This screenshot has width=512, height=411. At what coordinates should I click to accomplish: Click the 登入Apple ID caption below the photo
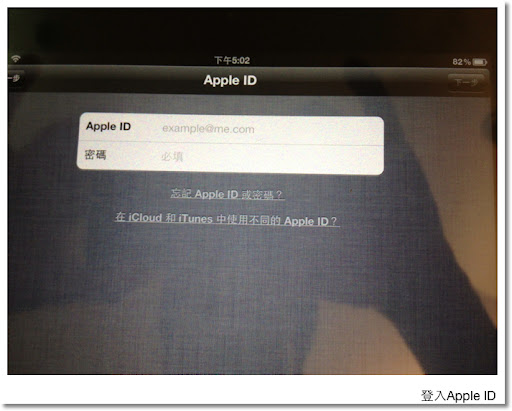tap(458, 396)
